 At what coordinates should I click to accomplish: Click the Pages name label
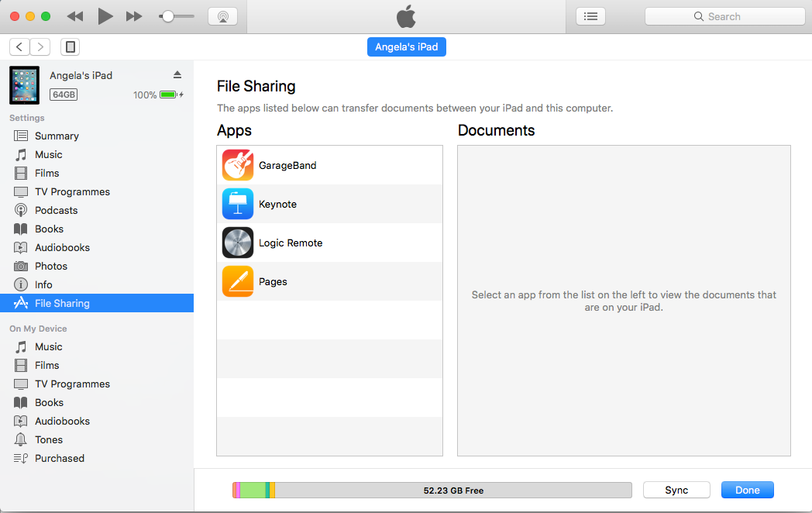[x=273, y=282]
